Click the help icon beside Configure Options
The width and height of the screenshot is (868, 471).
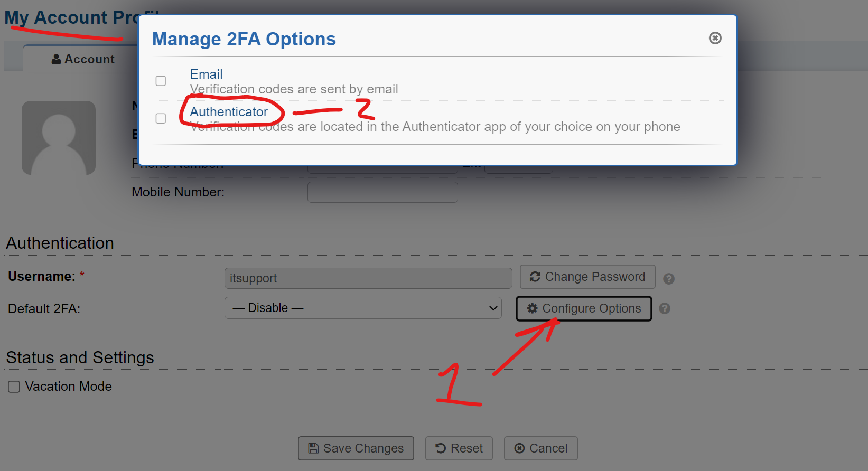[x=665, y=309]
